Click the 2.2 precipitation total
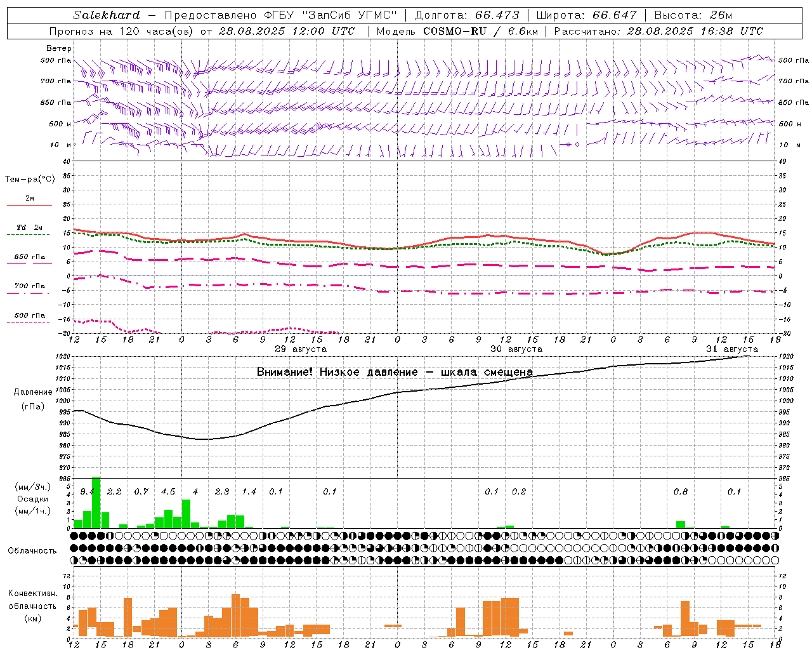The width and height of the screenshot is (812, 650). pos(114,492)
